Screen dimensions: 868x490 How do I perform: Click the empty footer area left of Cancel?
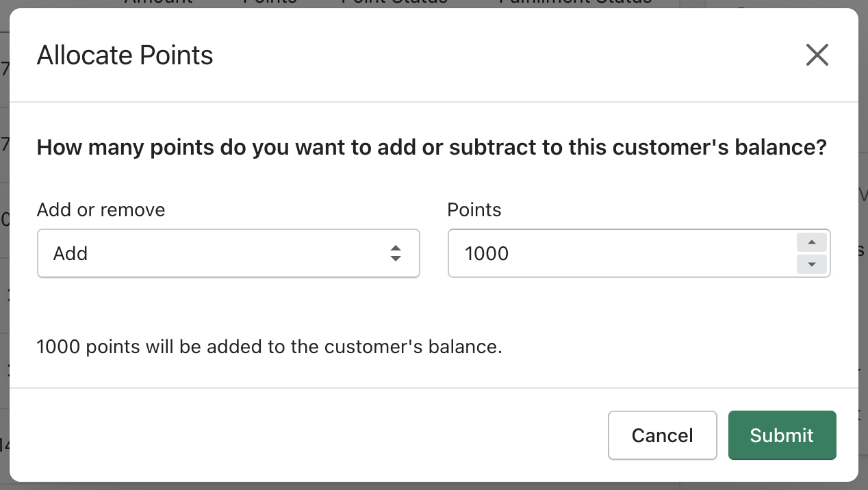[308, 435]
